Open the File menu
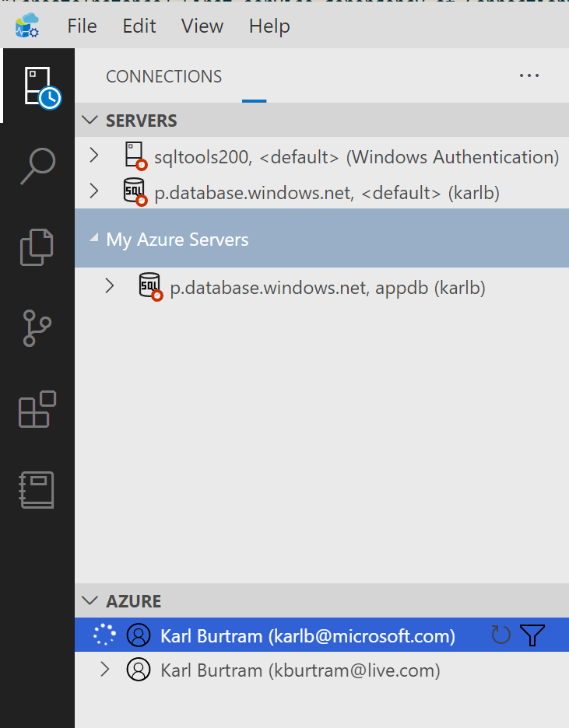The image size is (569, 728). coord(83,26)
